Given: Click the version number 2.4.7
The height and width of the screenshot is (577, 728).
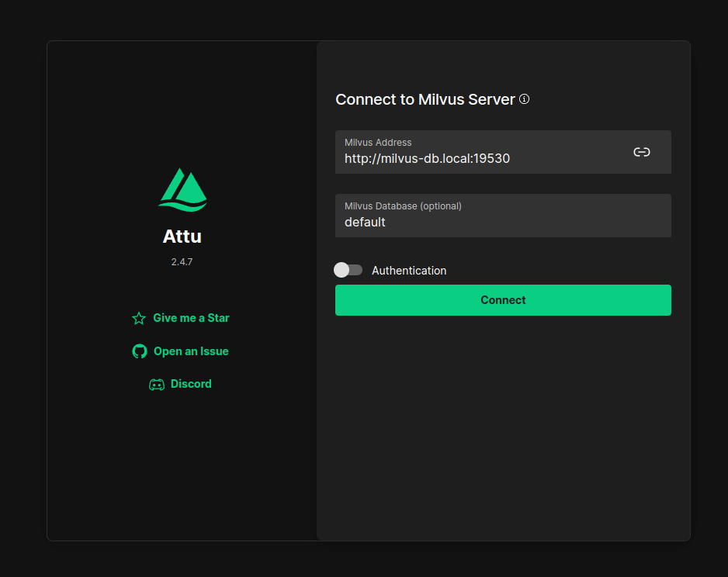Looking at the screenshot, I should (182, 261).
